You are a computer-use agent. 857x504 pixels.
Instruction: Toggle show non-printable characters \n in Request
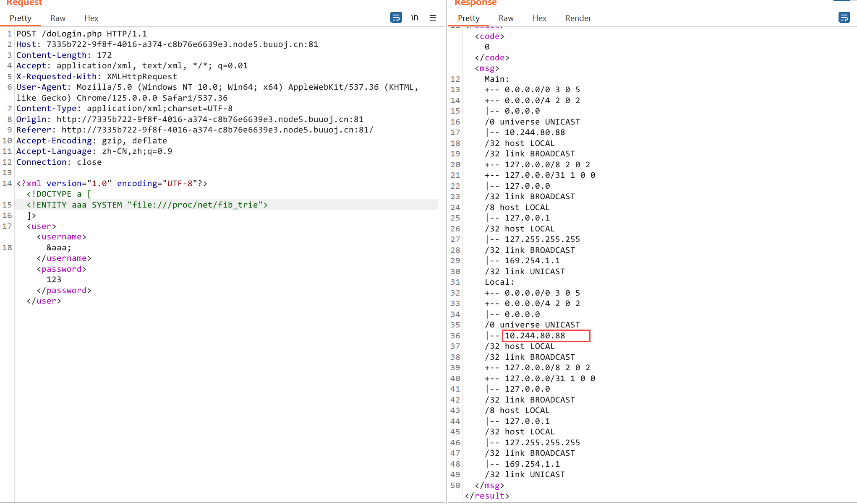click(x=415, y=18)
